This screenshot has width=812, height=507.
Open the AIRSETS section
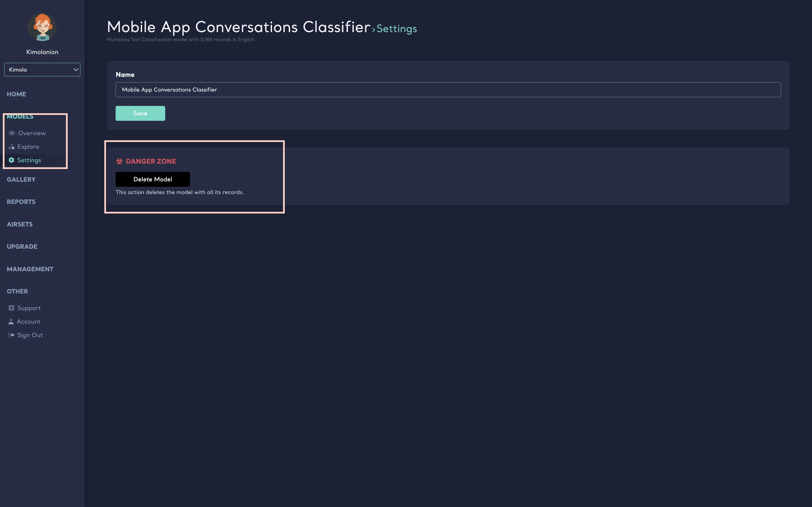[20, 224]
